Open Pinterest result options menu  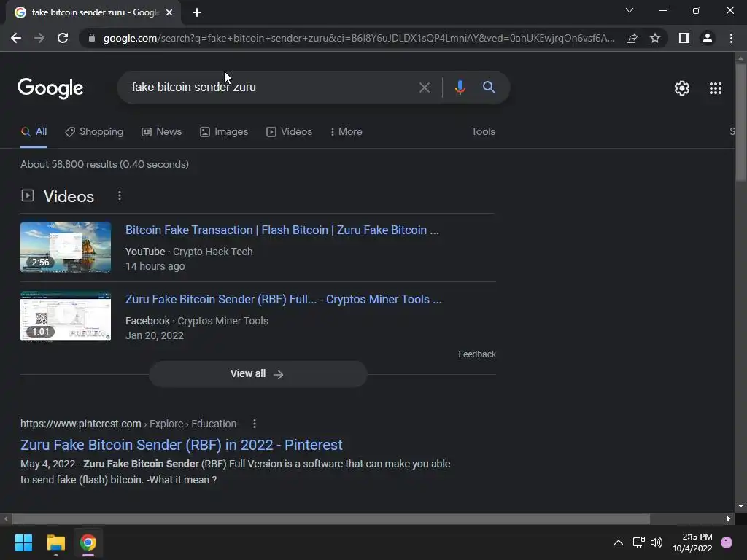tap(255, 424)
